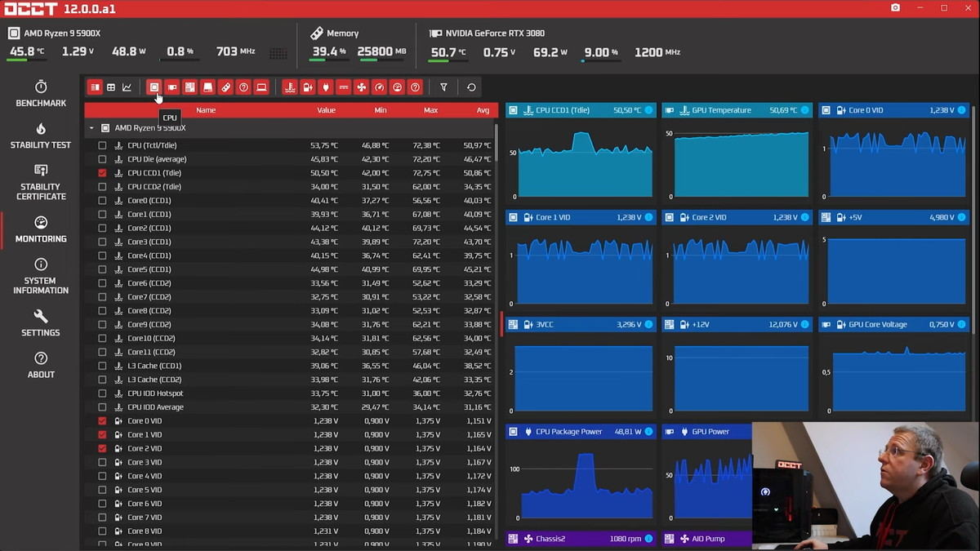Uncheck the Core 1 VID row checkbox

tap(102, 435)
